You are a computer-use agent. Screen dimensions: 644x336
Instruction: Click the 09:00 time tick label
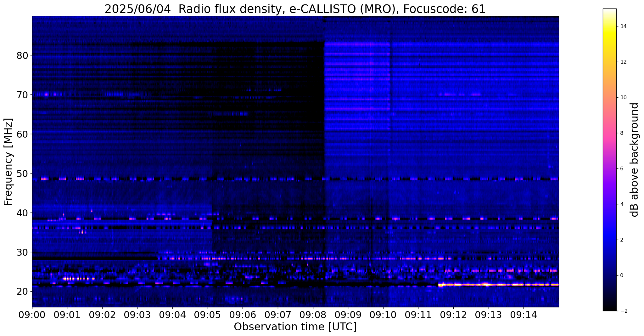(32, 315)
